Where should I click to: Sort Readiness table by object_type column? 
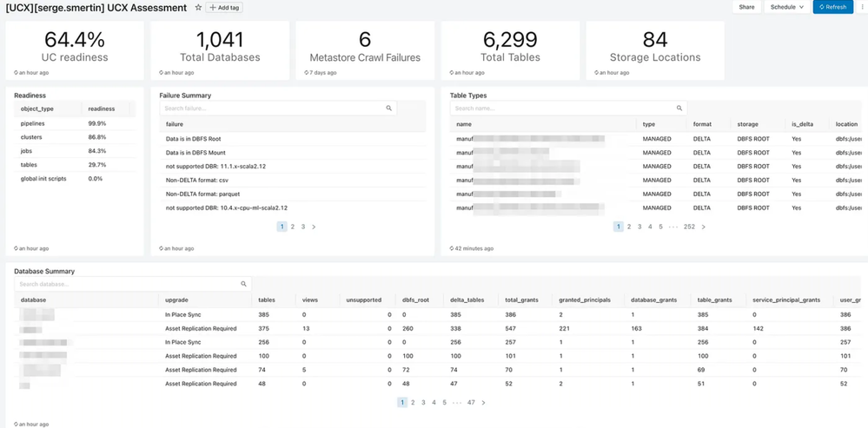click(48, 109)
